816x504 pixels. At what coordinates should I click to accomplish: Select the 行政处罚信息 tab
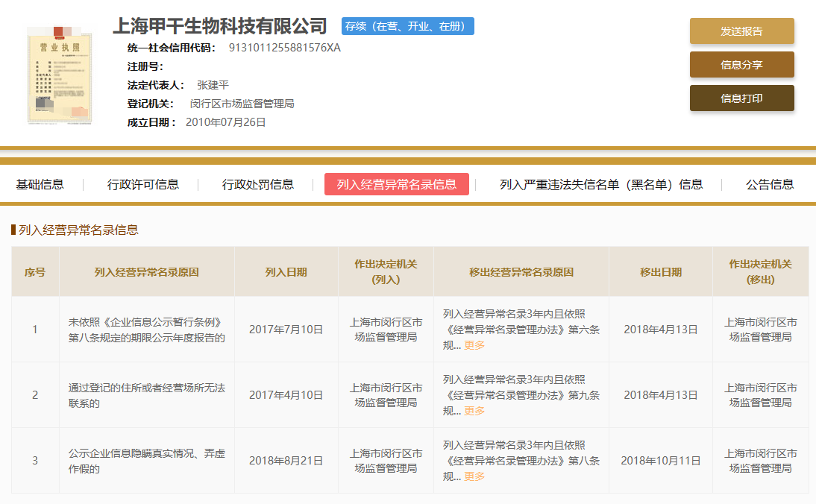tap(258, 184)
